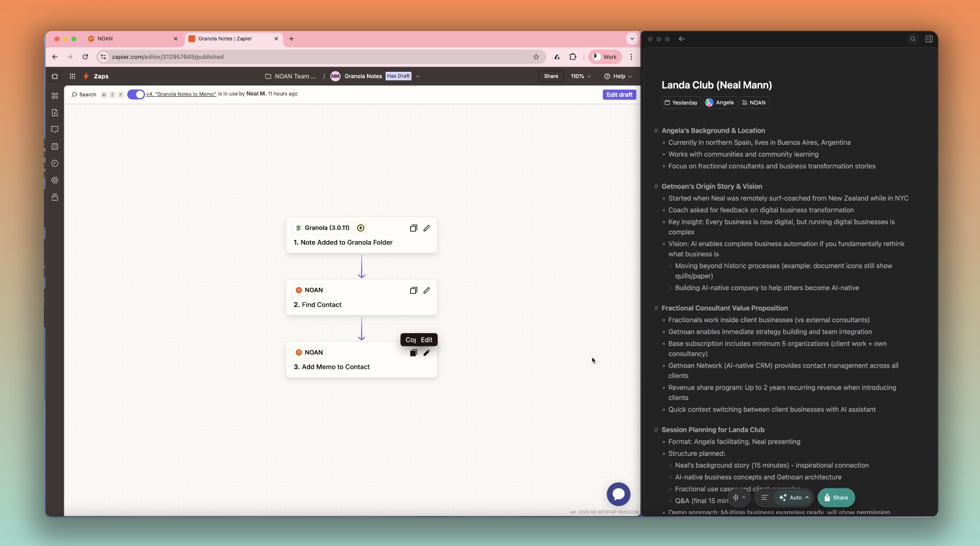The width and height of the screenshot is (980, 546).
Task: Open browser extensions puzzle icon
Action: [573, 57]
